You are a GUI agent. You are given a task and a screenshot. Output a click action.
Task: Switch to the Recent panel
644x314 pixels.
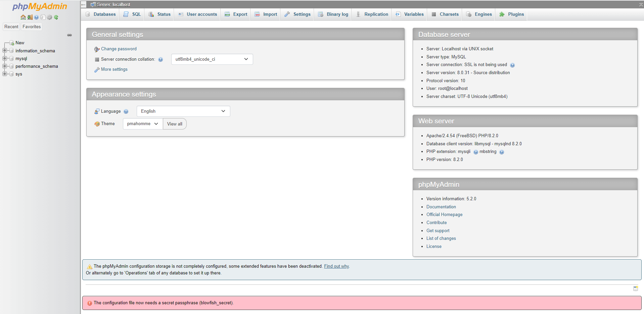11,27
